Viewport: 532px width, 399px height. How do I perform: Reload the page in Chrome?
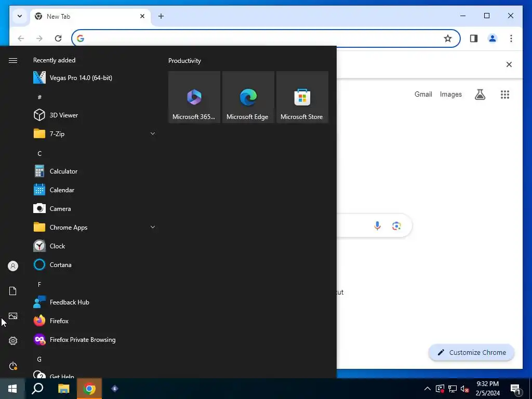click(58, 38)
